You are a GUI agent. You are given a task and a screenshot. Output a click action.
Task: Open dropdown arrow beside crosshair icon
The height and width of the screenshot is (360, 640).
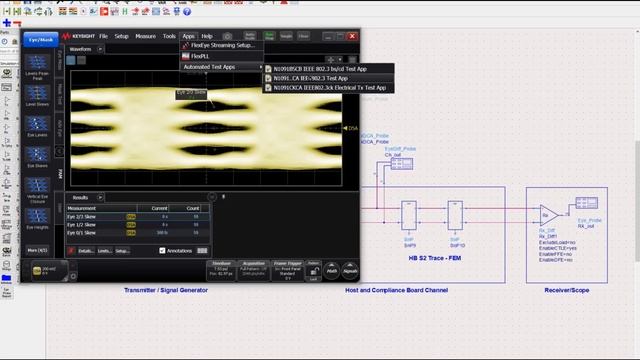340,60
